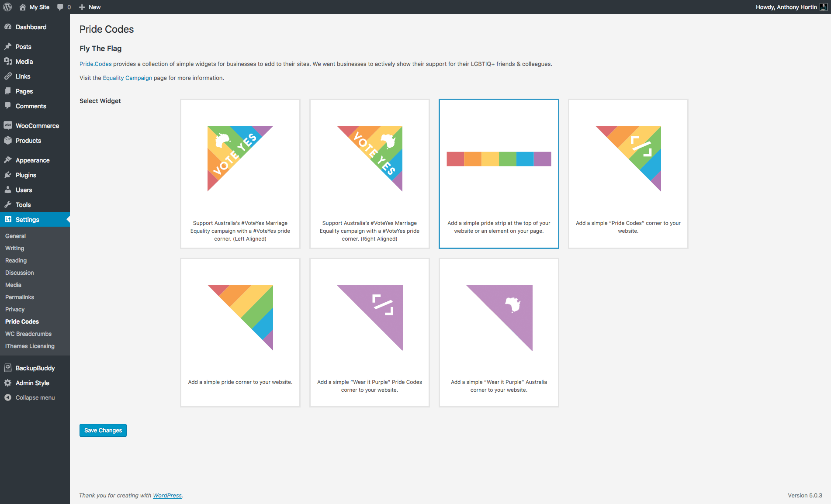This screenshot has width=831, height=504.
Task: Open the Settings menu label
Action: tap(28, 220)
